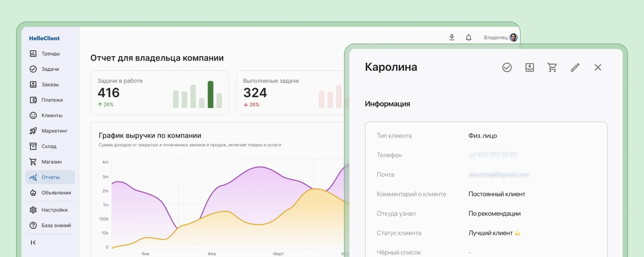Open Объявления using its megaphone icon
Viewport: 644px width, 257px height.
(x=33, y=192)
